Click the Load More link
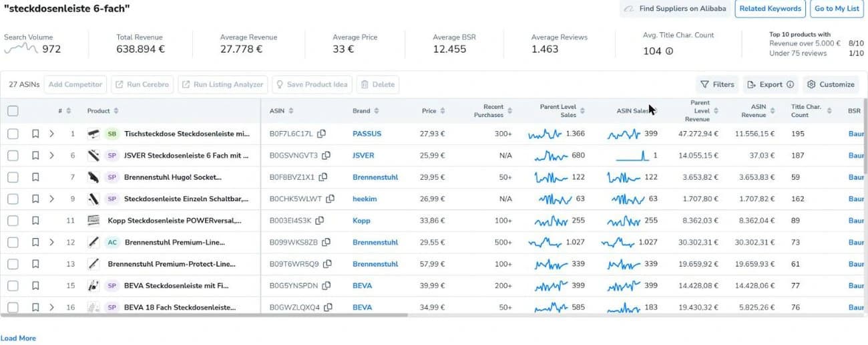This screenshot has height=345, width=868. pyautogui.click(x=19, y=338)
